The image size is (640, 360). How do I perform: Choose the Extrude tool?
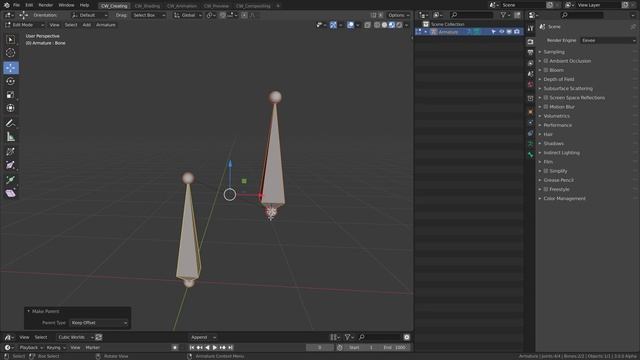[11, 180]
